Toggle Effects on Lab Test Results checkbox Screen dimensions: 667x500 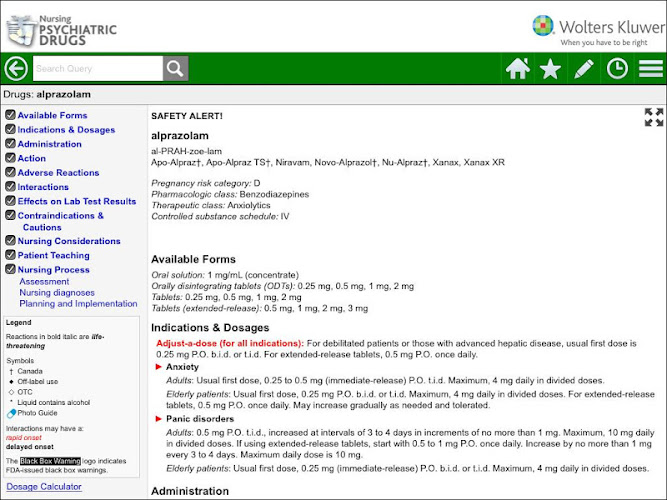tap(10, 201)
